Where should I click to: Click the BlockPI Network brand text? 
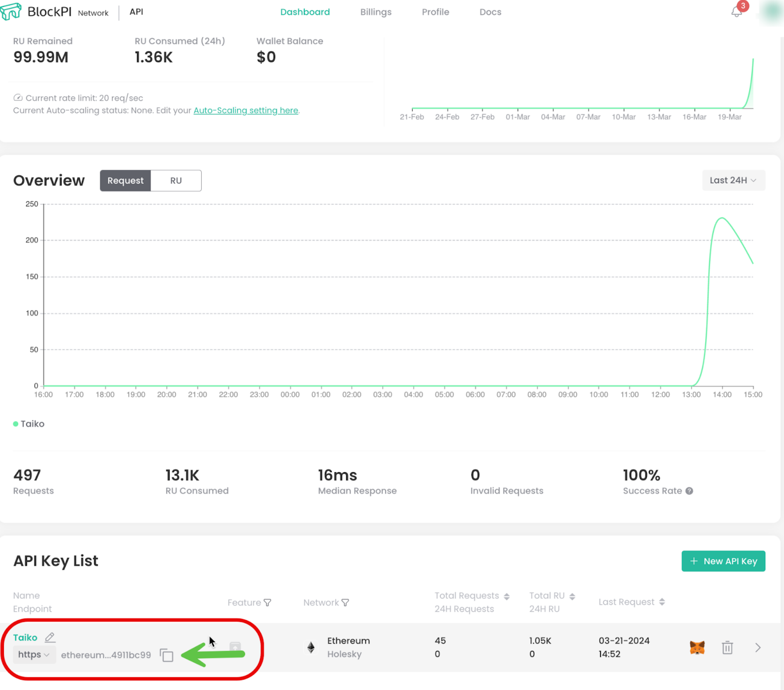(x=68, y=12)
